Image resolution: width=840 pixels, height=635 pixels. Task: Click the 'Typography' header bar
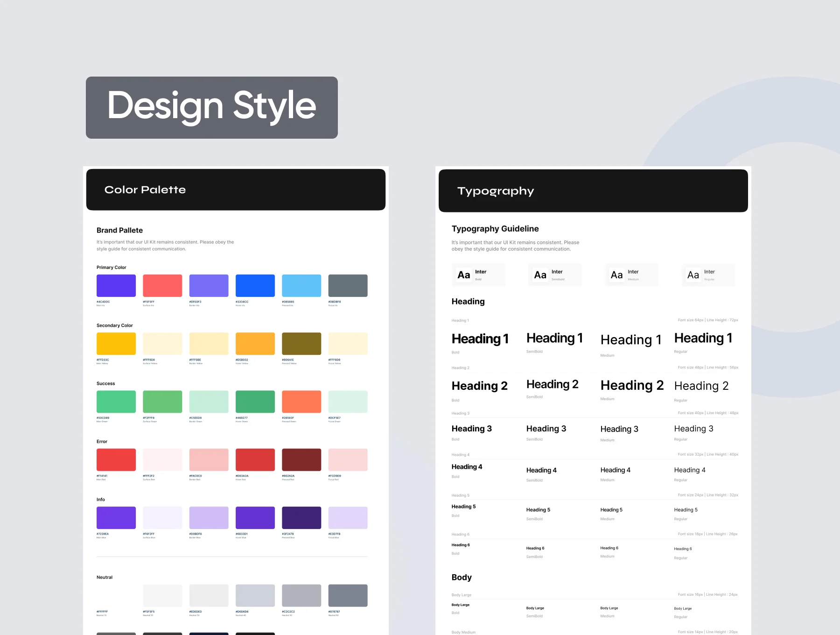pyautogui.click(x=593, y=190)
